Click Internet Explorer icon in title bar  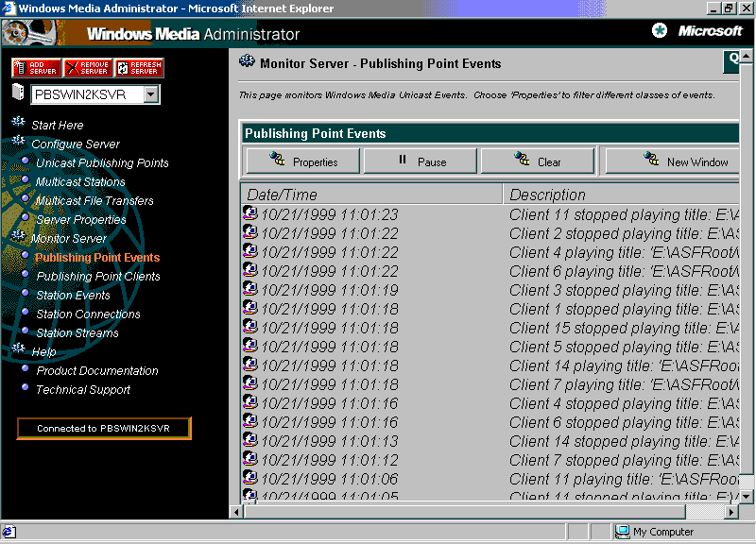pos(9,8)
